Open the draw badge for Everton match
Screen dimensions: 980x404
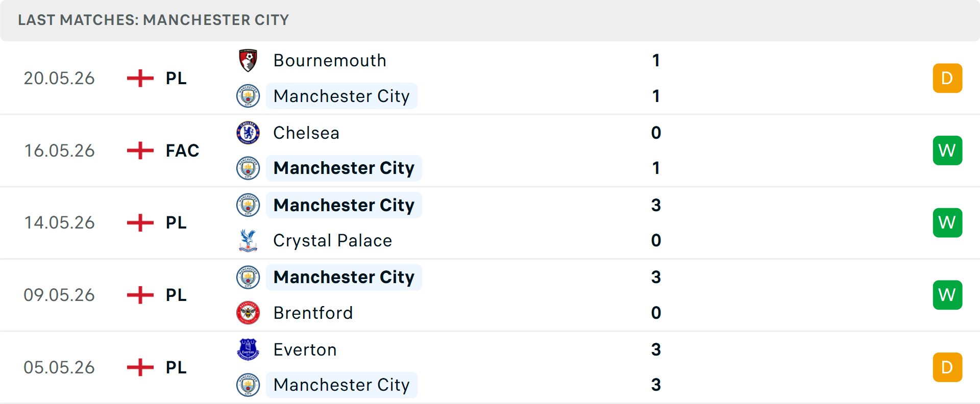tap(947, 367)
